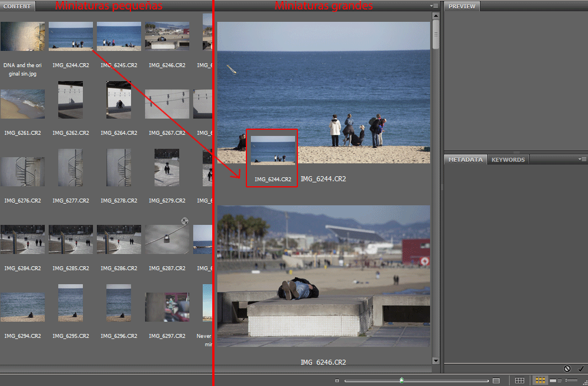
Task: Click the IMG_6277.CR2 filename label
Action: click(x=71, y=201)
